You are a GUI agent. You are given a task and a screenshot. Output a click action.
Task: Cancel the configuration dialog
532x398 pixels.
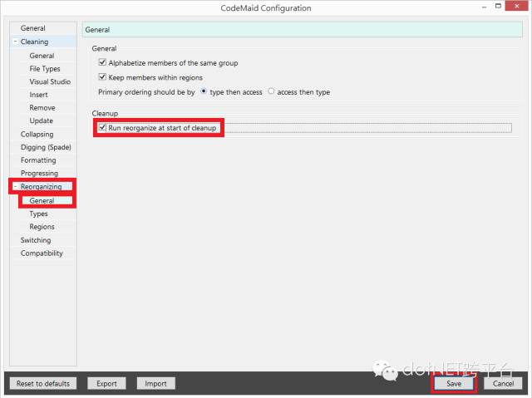pos(503,383)
